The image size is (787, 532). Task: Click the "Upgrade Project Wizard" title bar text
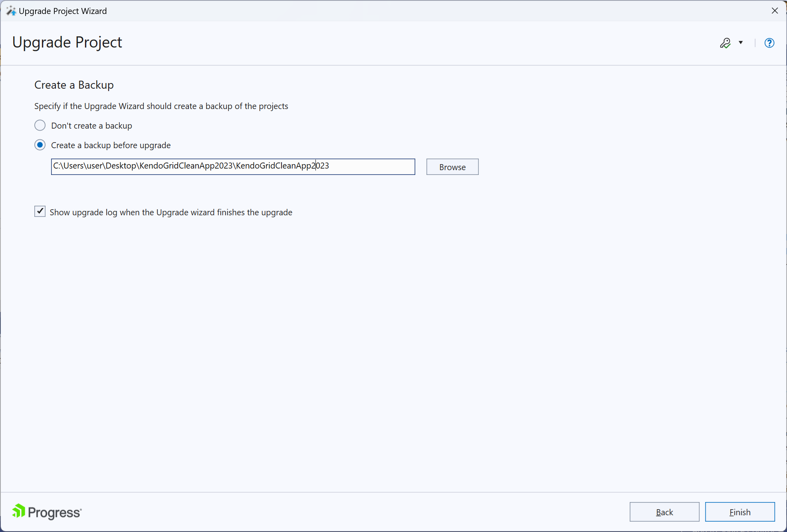point(63,11)
